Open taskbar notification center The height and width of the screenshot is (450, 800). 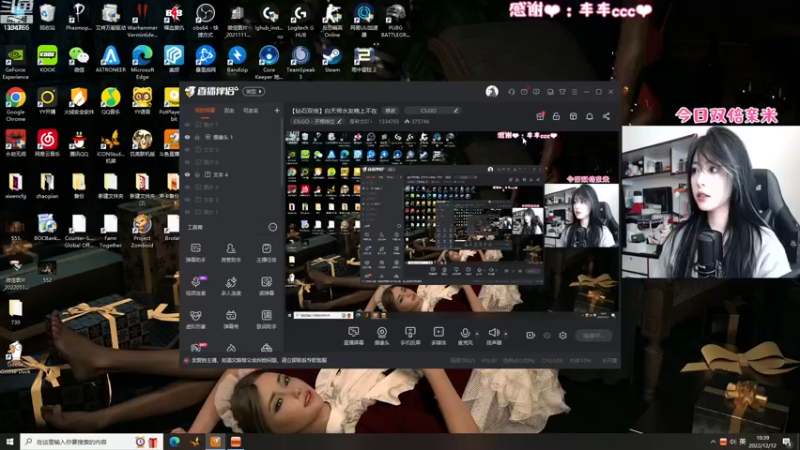(x=787, y=441)
